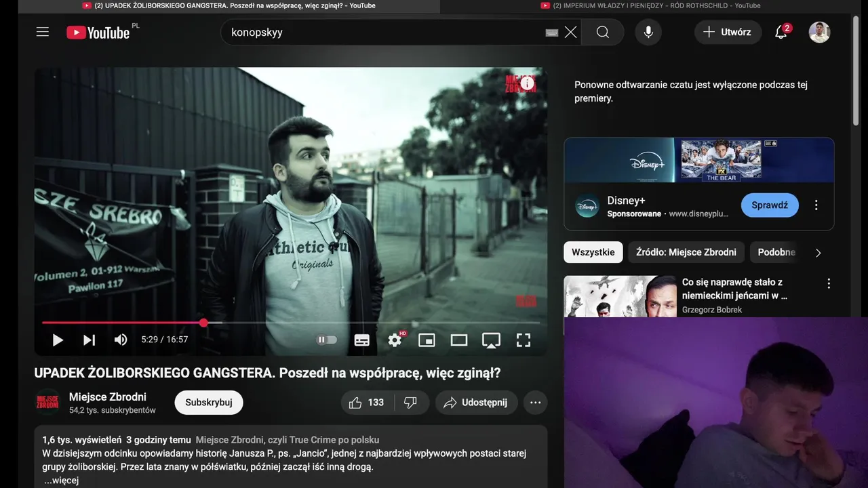Visit Disney+ ad with Sprawdź button
Viewport: 868px width, 488px height.
pos(770,205)
